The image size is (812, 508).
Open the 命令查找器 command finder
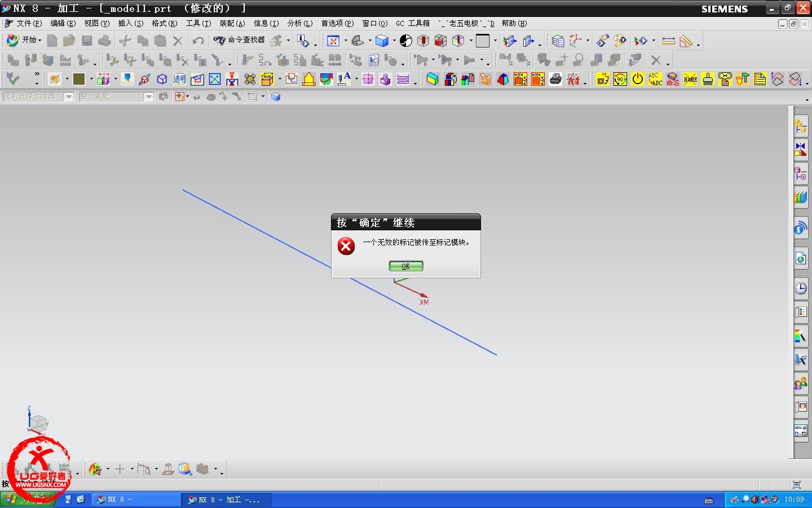[x=239, y=40]
